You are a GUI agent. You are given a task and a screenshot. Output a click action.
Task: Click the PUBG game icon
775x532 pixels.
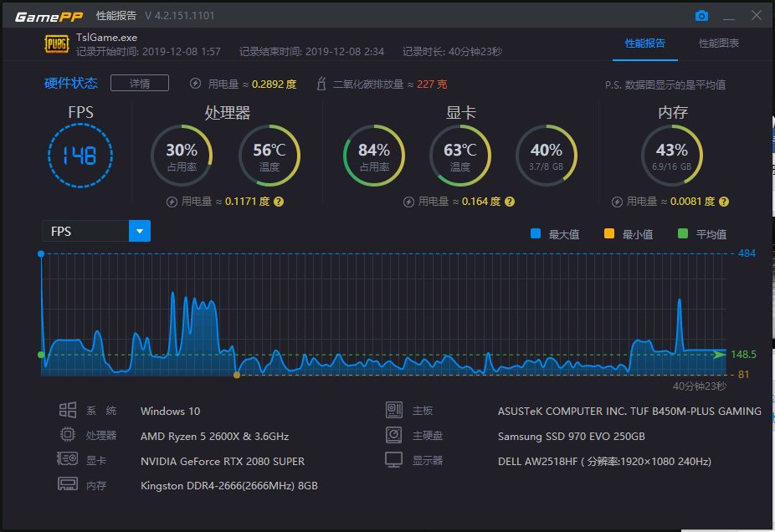tap(57, 44)
